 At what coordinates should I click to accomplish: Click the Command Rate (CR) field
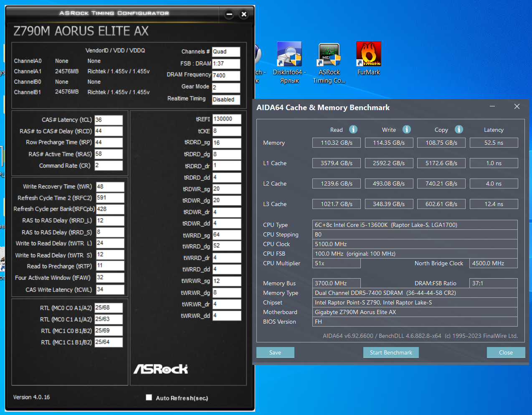click(x=109, y=166)
